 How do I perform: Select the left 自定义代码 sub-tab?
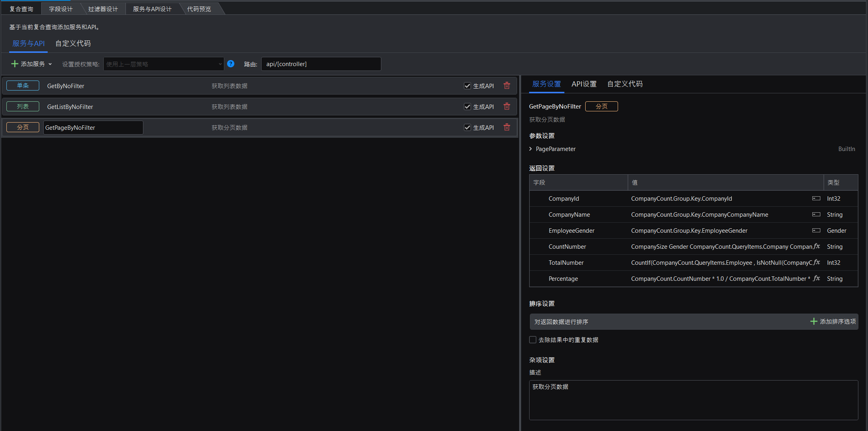click(73, 43)
